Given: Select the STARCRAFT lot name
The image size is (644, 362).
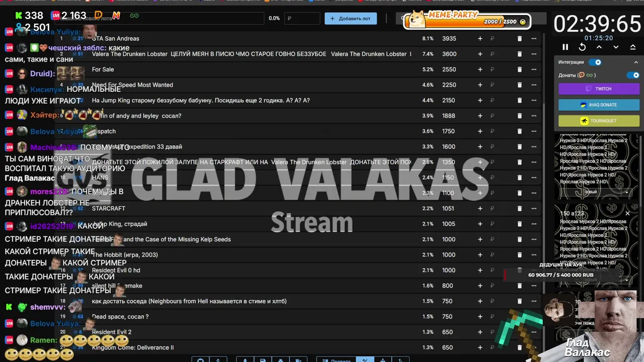Looking at the screenshot, I should 109,208.
